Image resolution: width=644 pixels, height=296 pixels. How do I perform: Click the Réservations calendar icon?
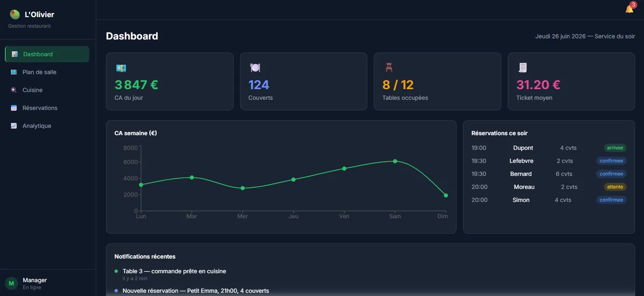pyautogui.click(x=14, y=108)
